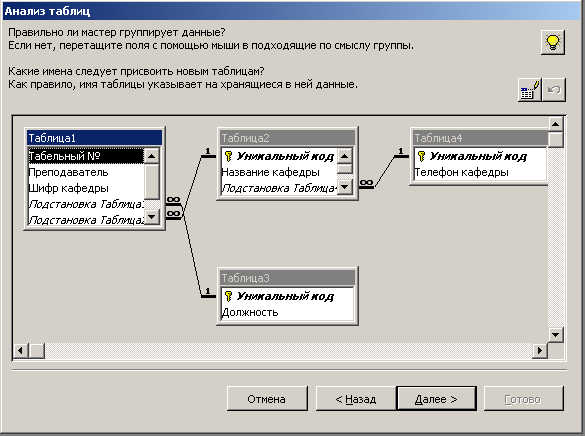Select key icon in Таблица3
The width and height of the screenshot is (585, 436).
[229, 296]
